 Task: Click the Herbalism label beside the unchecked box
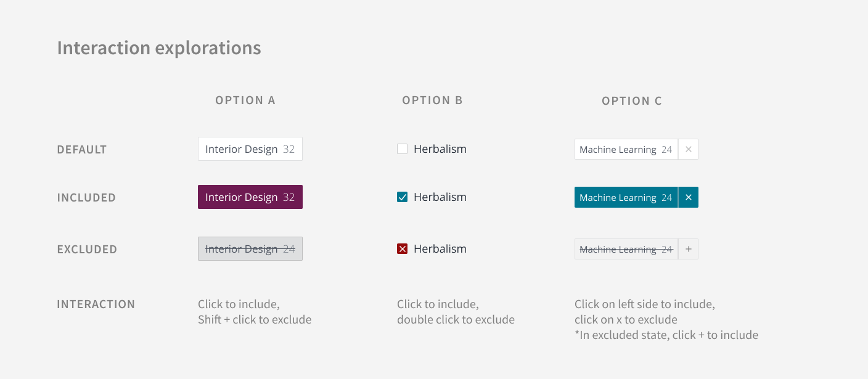440,149
